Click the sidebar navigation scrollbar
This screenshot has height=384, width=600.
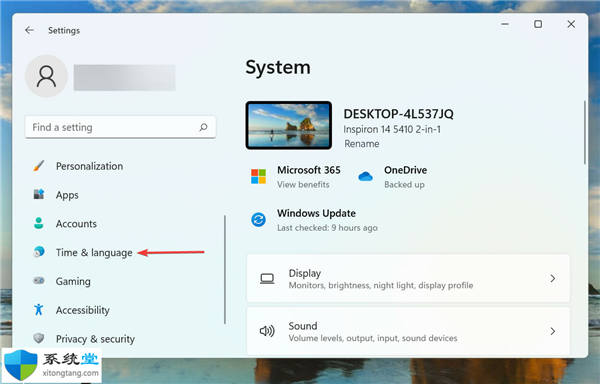point(225,270)
